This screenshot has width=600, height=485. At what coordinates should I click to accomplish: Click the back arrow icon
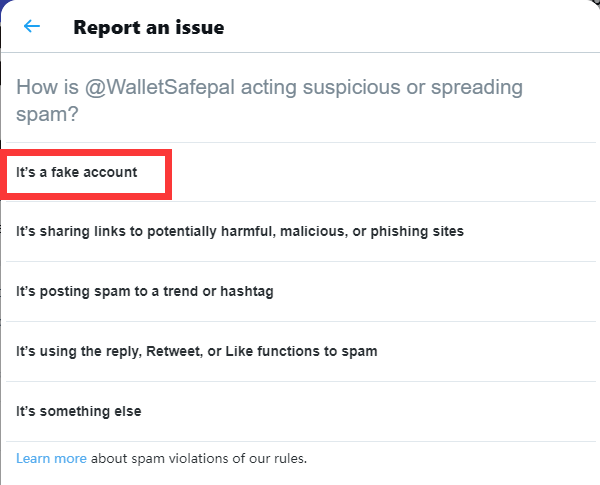click(32, 26)
